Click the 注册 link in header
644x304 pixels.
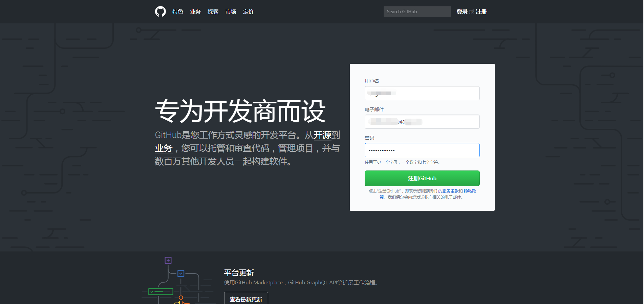point(481,12)
